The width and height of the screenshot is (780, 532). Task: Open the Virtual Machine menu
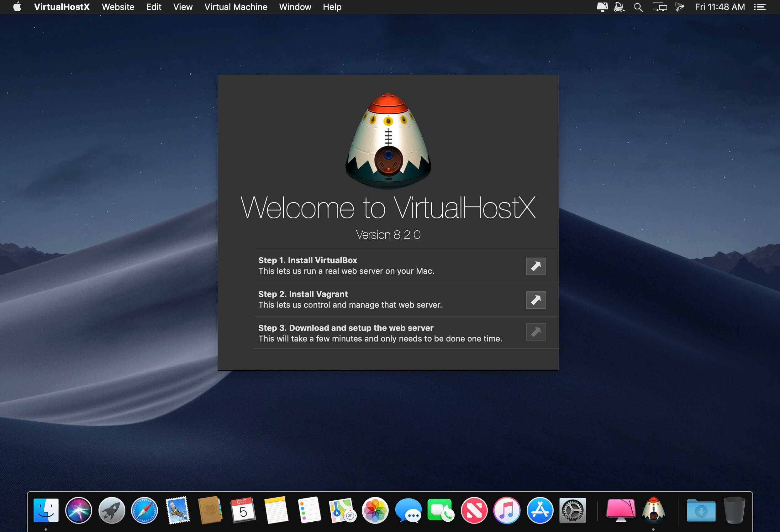(236, 7)
